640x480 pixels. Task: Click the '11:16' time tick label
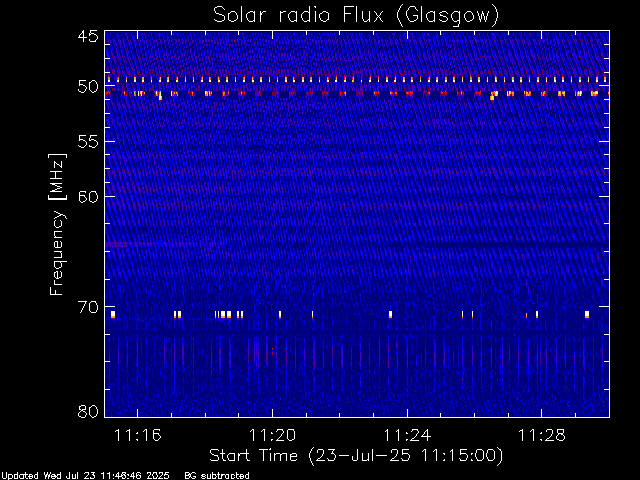click(138, 435)
